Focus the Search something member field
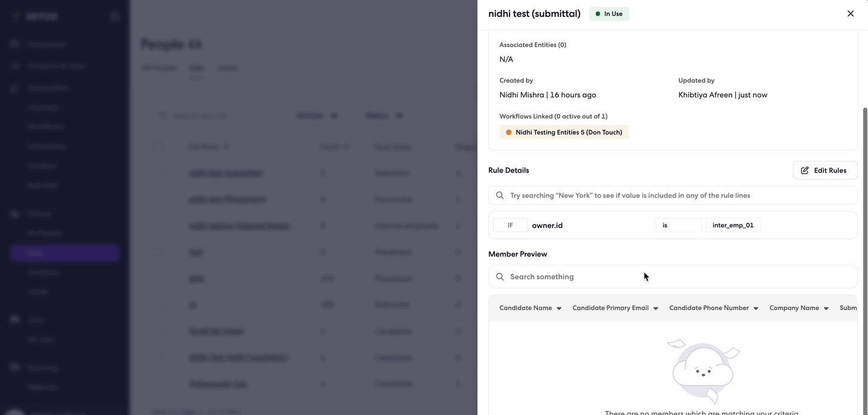This screenshot has width=868, height=415. click(672, 277)
